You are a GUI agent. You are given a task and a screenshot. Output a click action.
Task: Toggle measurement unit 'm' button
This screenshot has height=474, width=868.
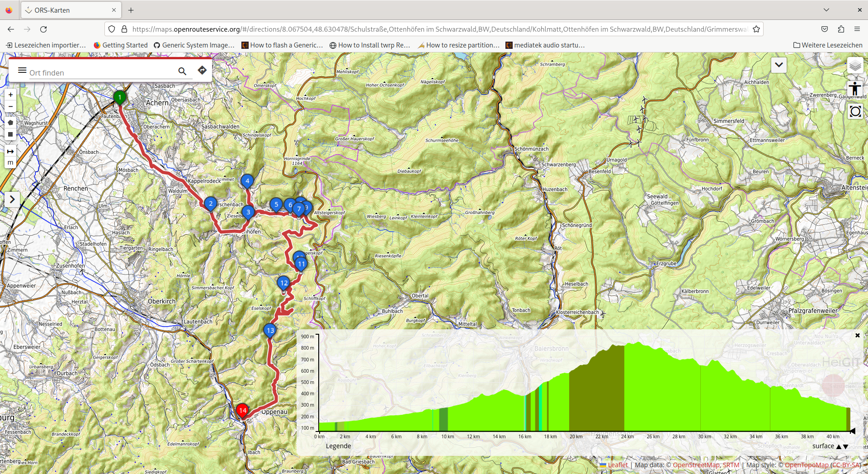pyautogui.click(x=10, y=162)
